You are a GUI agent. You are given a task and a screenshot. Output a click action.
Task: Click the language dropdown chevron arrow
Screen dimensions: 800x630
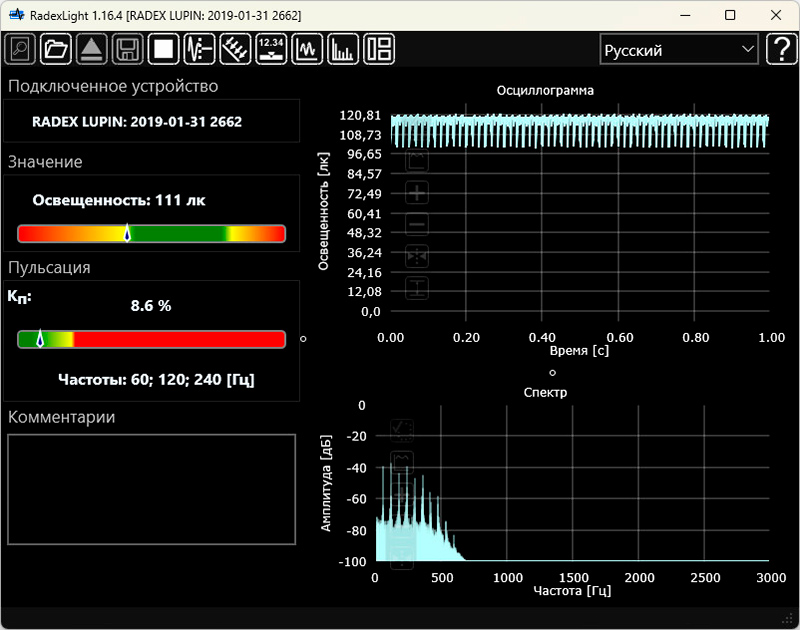[x=747, y=49]
